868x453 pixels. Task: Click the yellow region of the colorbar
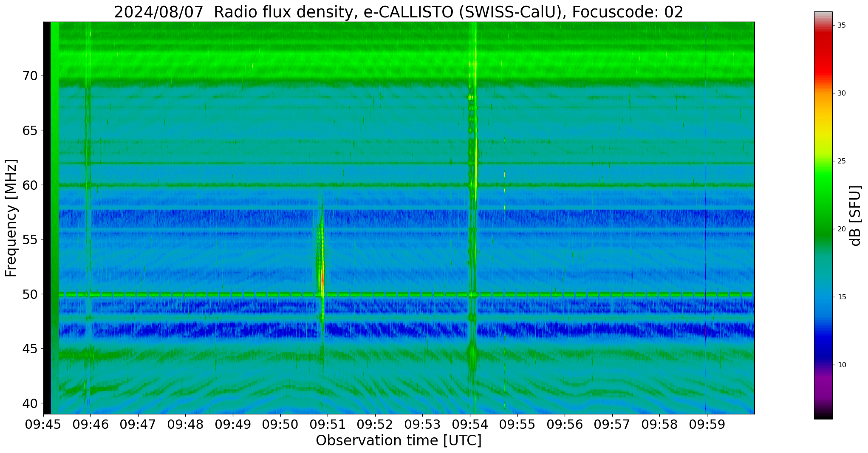point(823,132)
